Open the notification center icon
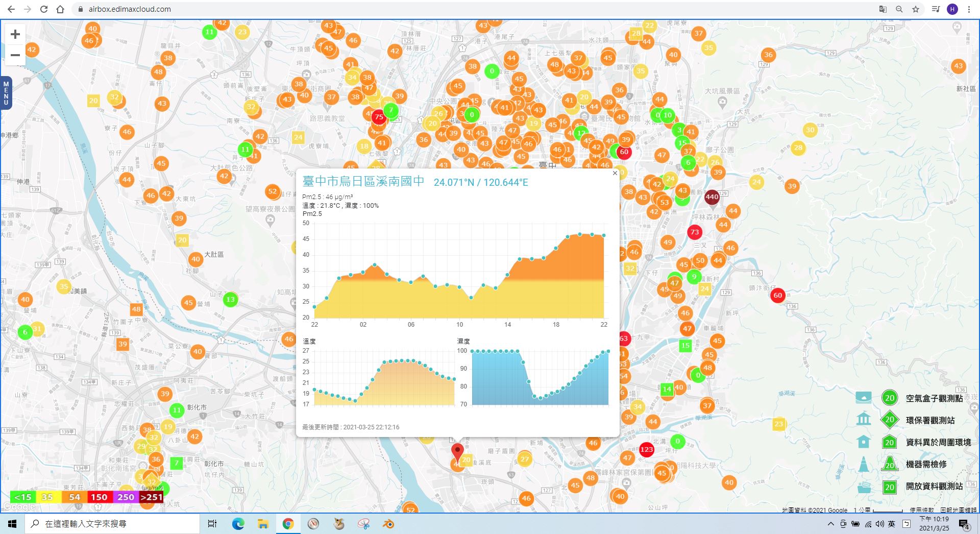The image size is (980, 534). pyautogui.click(x=964, y=524)
